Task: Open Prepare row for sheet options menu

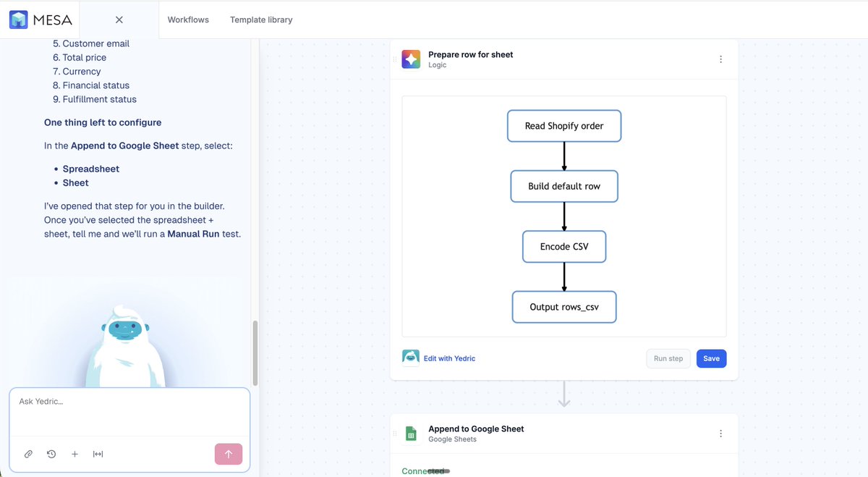Action: pos(720,59)
